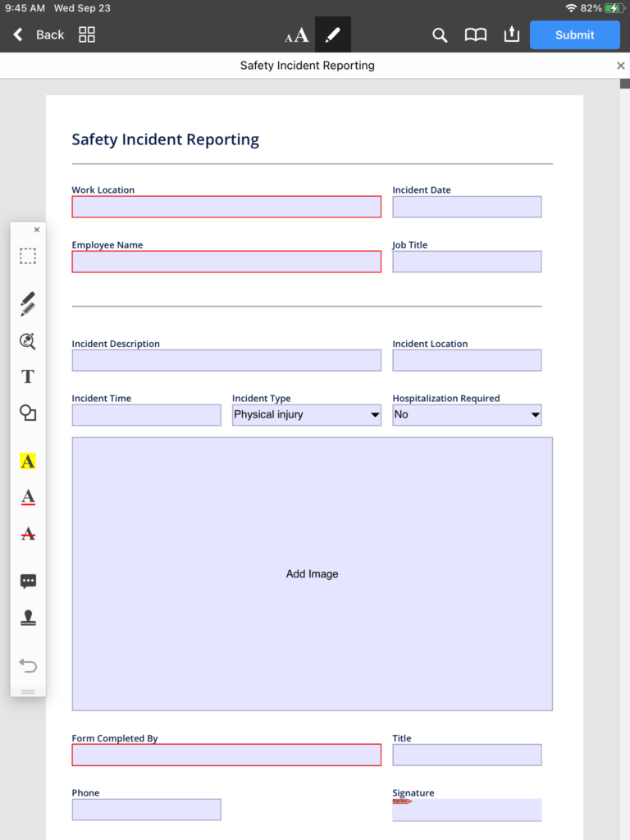Open the Incident Type dropdown
Screen dimensions: 630x840
(306, 415)
